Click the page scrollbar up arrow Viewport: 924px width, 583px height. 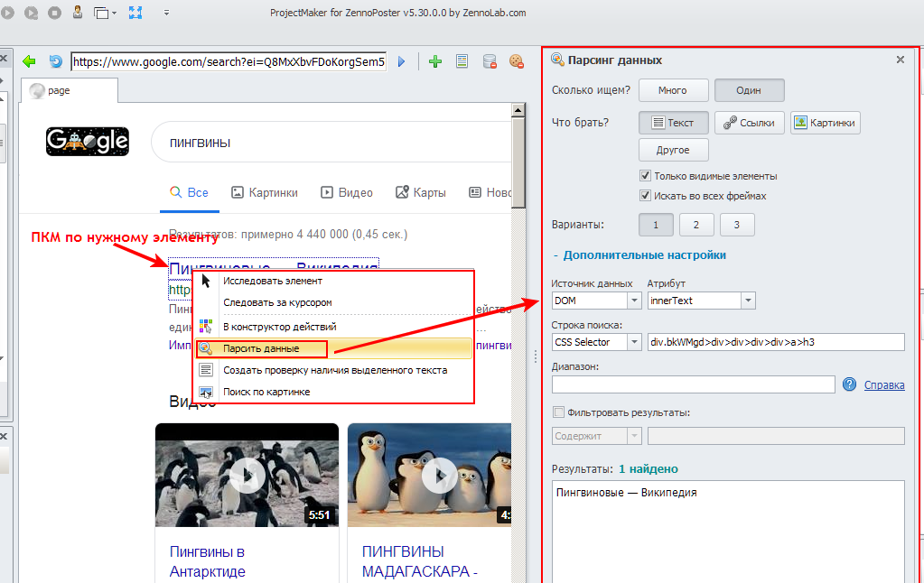coord(518,109)
